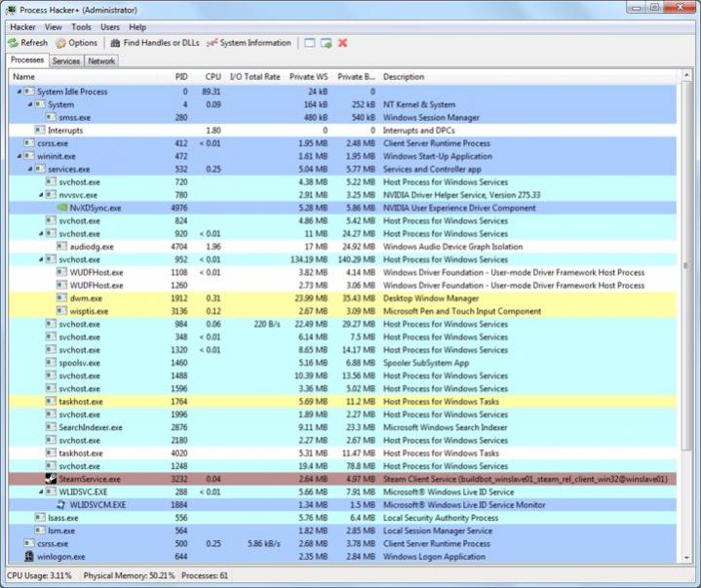Switch to the Network tab
Viewport: 701px width, 588px height.
point(101,60)
